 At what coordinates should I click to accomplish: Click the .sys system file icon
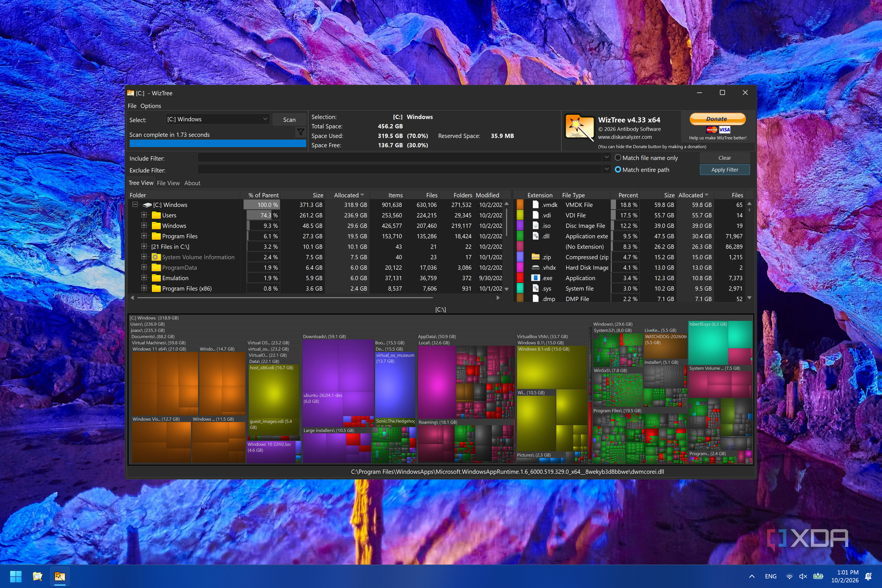tap(536, 289)
